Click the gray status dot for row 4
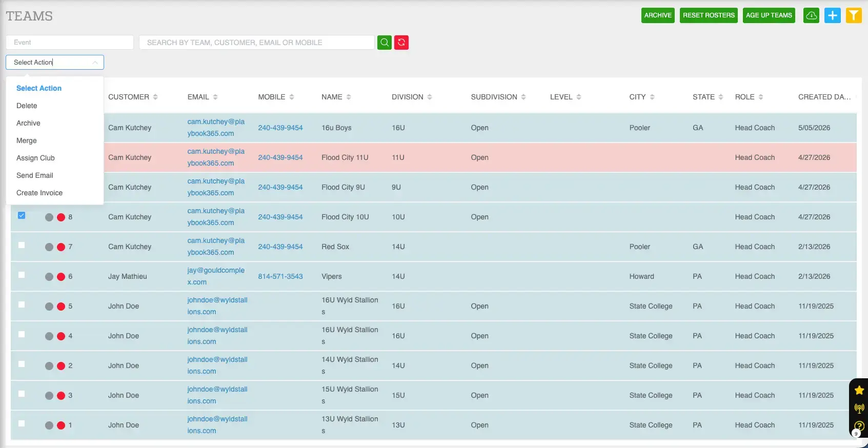Screen dimensions: 868x448 pyautogui.click(x=49, y=336)
